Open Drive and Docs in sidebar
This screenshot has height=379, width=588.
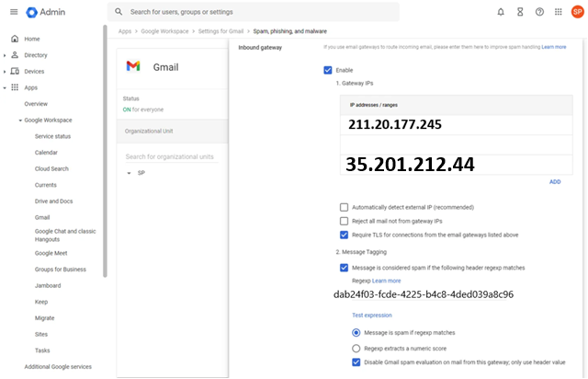[53, 201]
